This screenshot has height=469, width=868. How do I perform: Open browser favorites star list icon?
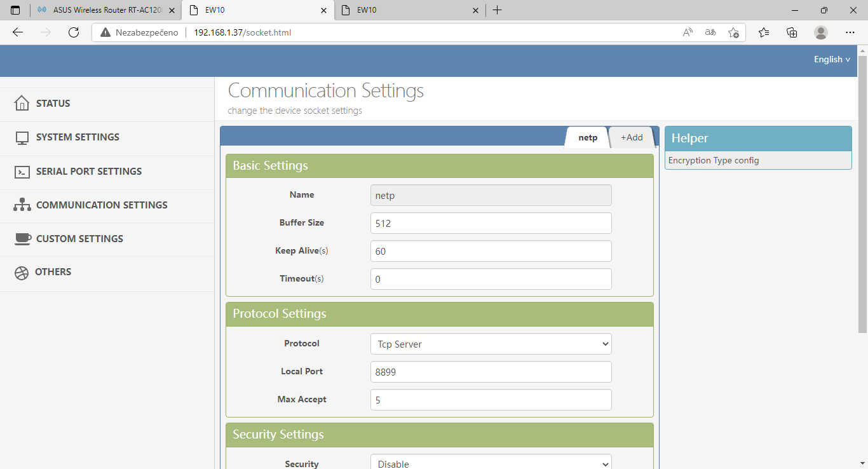click(x=764, y=32)
